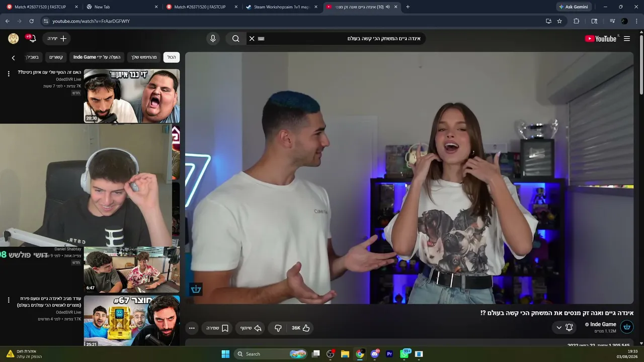
Task: Dislike the video with thumbs down
Action: [x=278, y=328]
